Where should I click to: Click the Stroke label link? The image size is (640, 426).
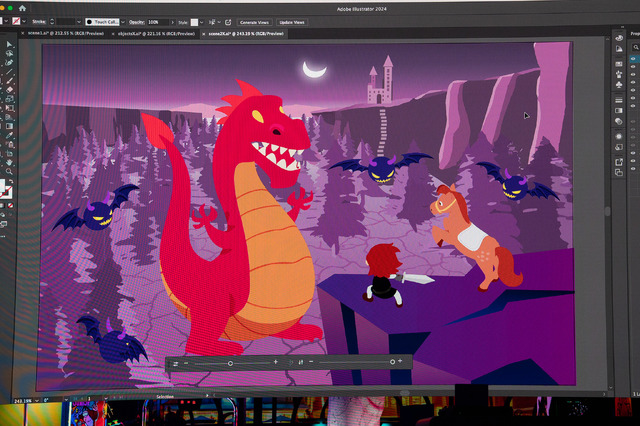[39, 22]
